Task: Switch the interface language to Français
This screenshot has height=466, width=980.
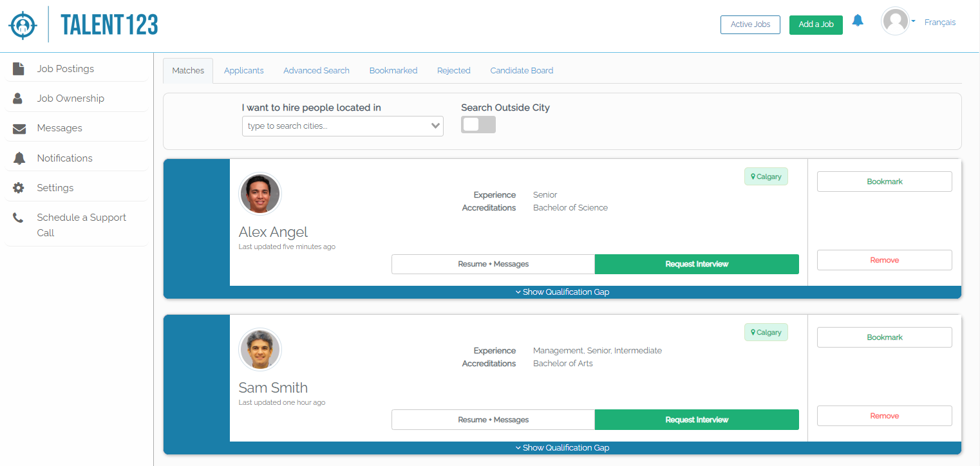Action: pos(940,22)
